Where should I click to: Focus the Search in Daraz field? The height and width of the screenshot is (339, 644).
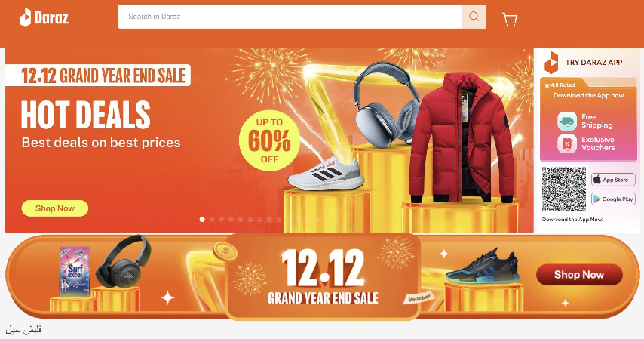coord(290,17)
